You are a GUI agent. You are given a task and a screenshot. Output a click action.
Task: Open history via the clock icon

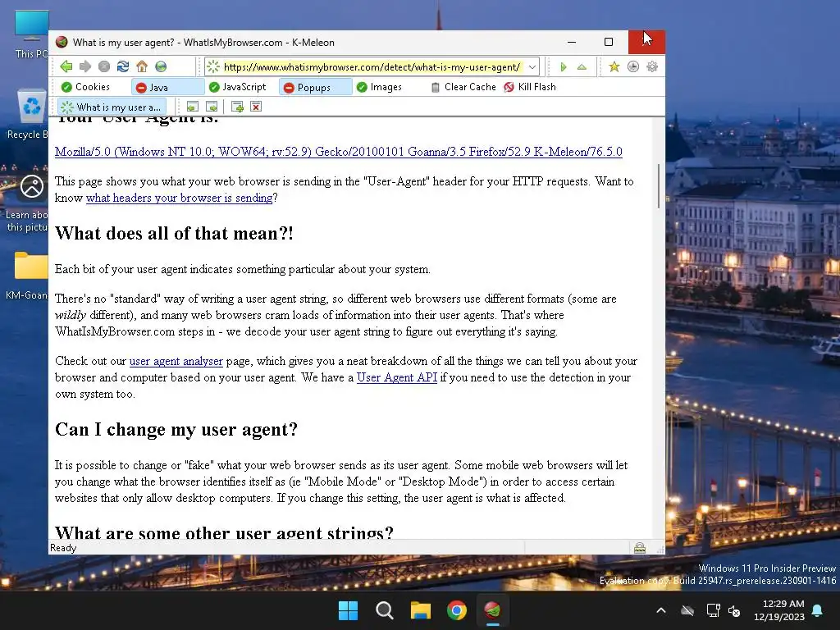[632, 66]
